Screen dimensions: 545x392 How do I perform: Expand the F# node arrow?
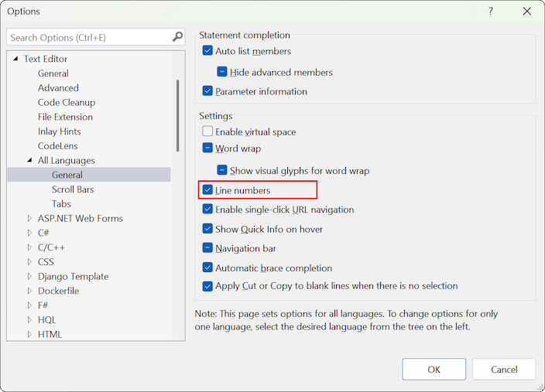coord(30,305)
